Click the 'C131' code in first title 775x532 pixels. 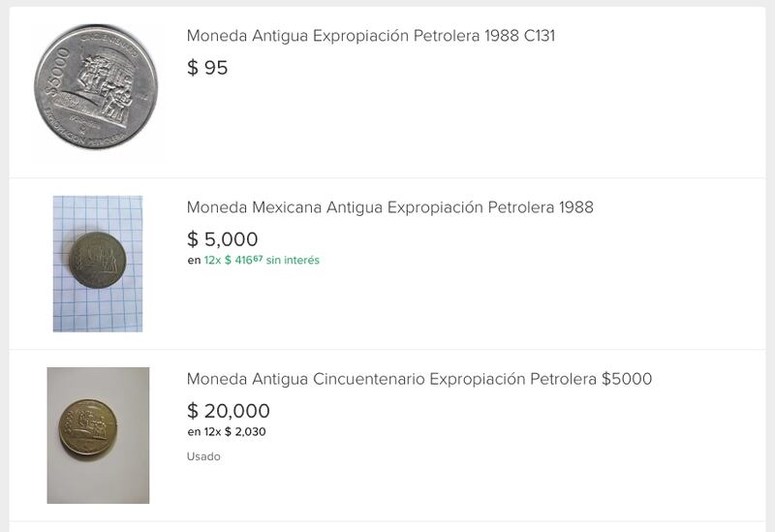pyautogui.click(x=539, y=36)
